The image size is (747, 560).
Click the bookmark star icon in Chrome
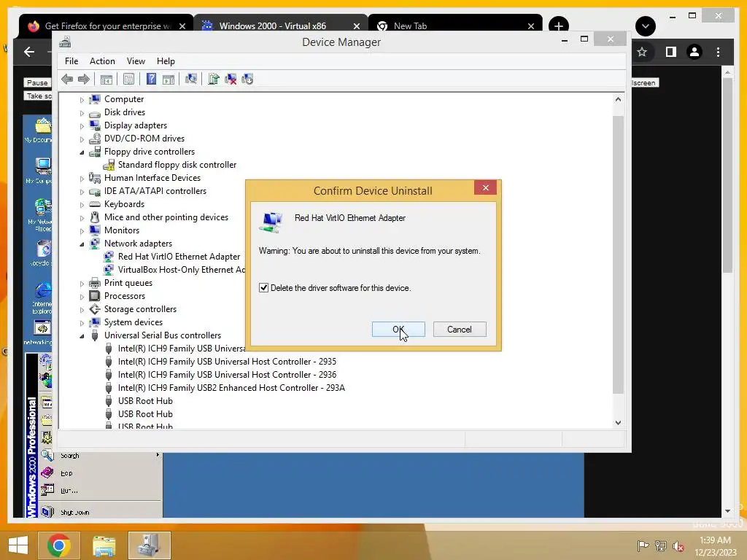(642, 52)
